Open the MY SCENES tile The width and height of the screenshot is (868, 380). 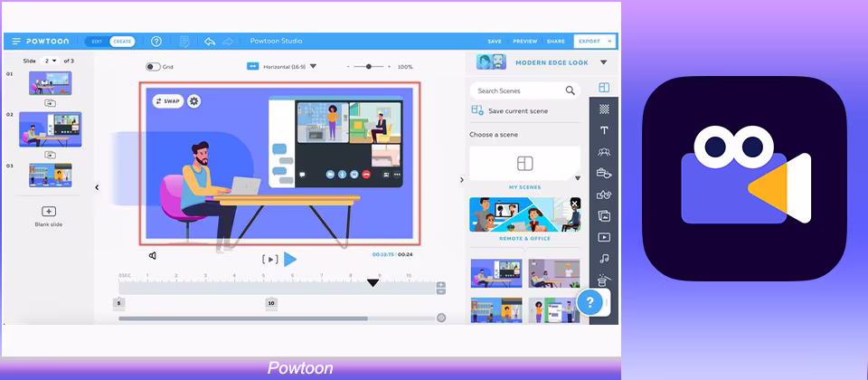[524, 164]
